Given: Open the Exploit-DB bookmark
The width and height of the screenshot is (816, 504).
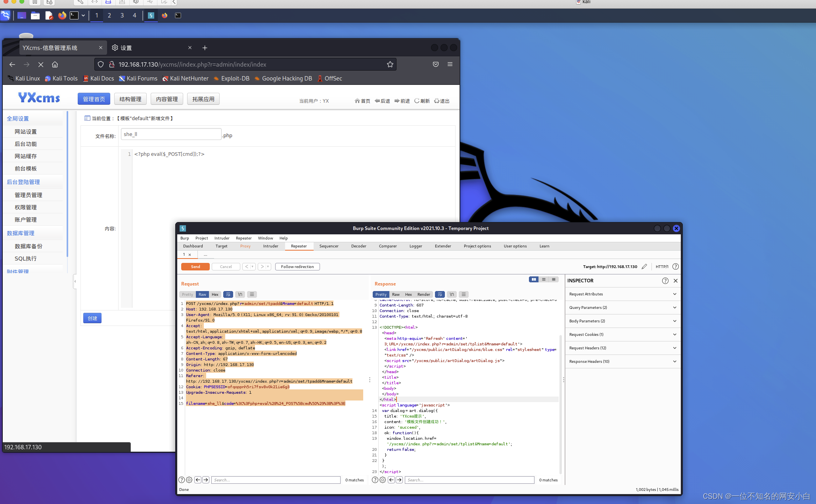Looking at the screenshot, I should 231,79.
